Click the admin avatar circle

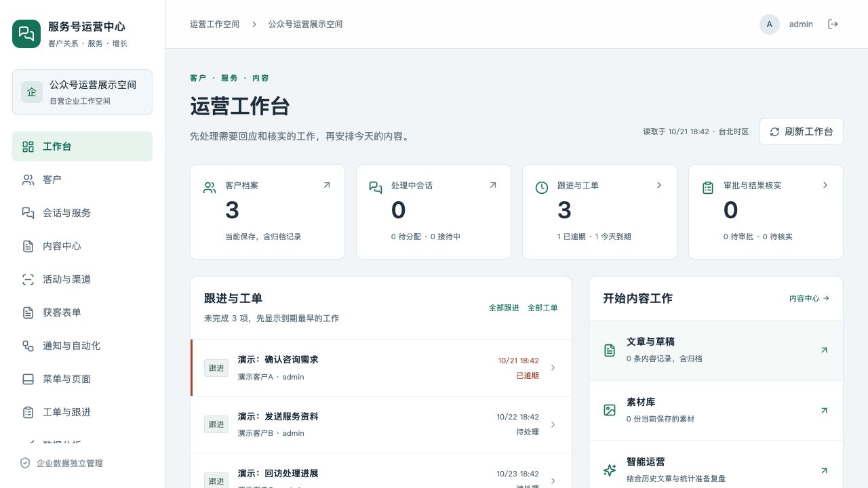[769, 24]
